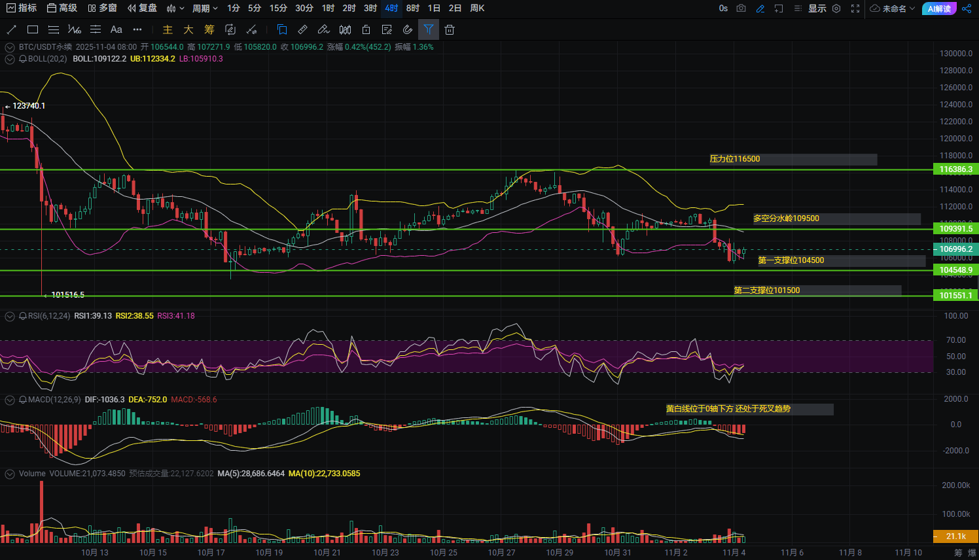Select the trend line drawing tool
979x560 pixels.
[11, 29]
